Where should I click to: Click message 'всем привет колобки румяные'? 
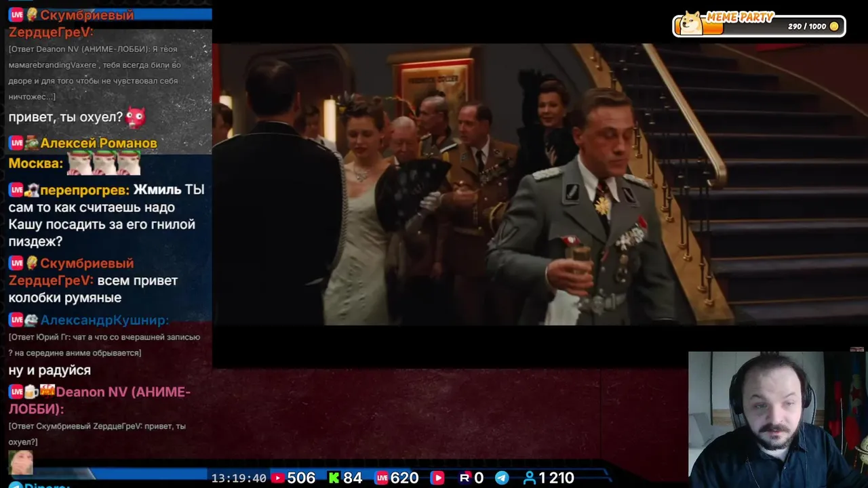click(x=93, y=289)
